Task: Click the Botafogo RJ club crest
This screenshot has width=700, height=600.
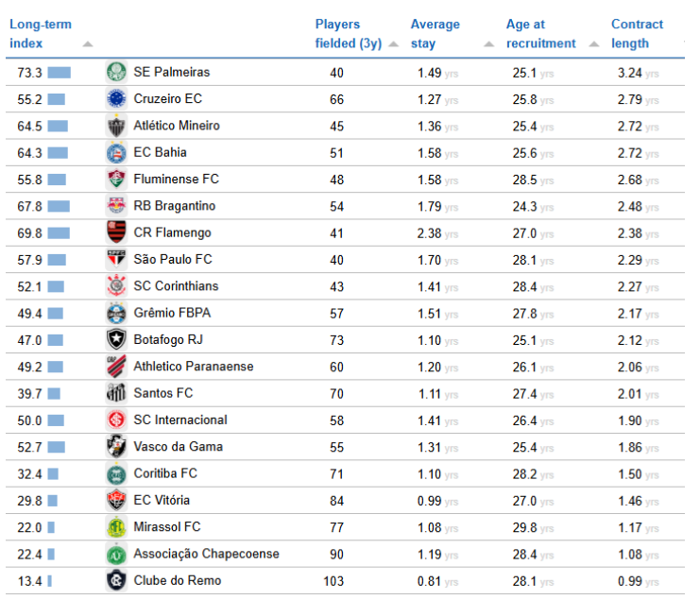Action: tap(116, 339)
